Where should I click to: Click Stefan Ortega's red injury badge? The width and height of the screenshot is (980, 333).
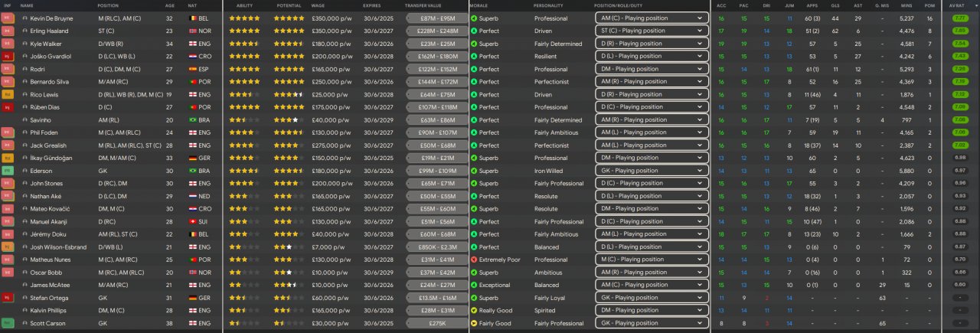coord(8,298)
